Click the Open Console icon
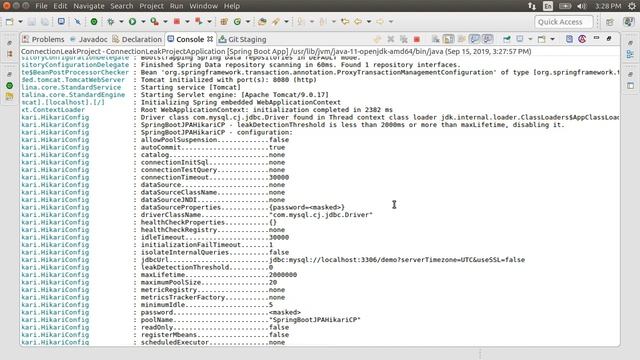This screenshot has width=640, height=360. pyautogui.click(x=542, y=39)
